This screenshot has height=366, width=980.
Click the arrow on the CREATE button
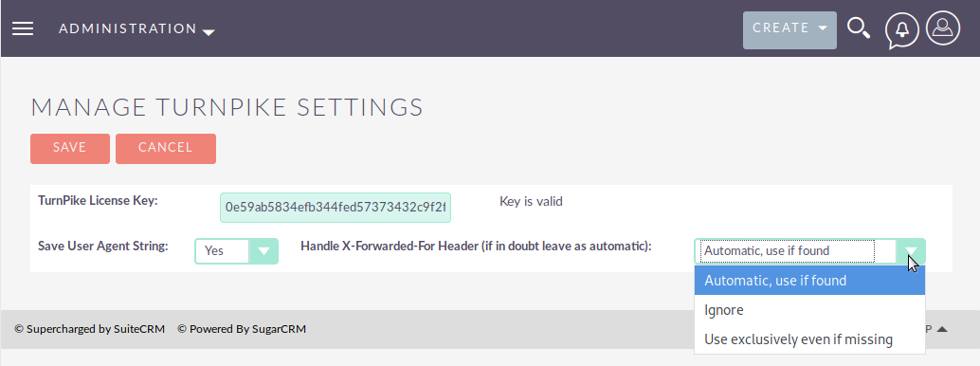823,28
